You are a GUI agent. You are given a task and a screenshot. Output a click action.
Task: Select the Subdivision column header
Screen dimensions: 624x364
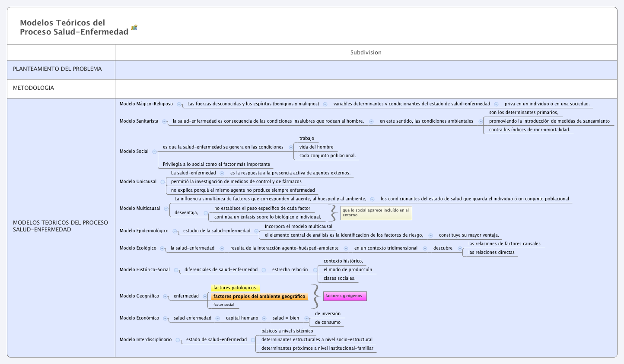366,52
